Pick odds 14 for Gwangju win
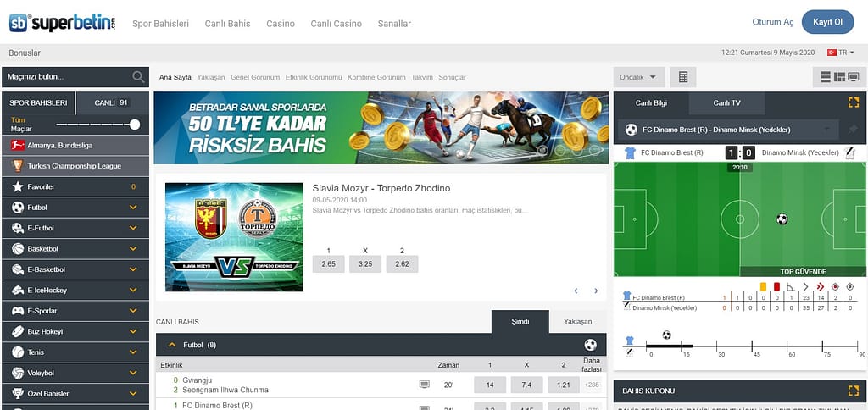Image resolution: width=868 pixels, height=410 pixels. click(490, 385)
